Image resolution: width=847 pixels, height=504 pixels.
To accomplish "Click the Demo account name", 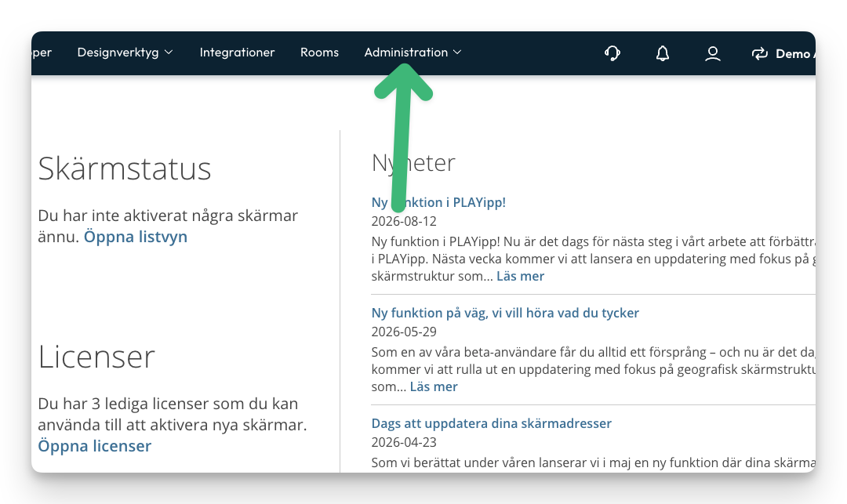I will click(x=795, y=53).
